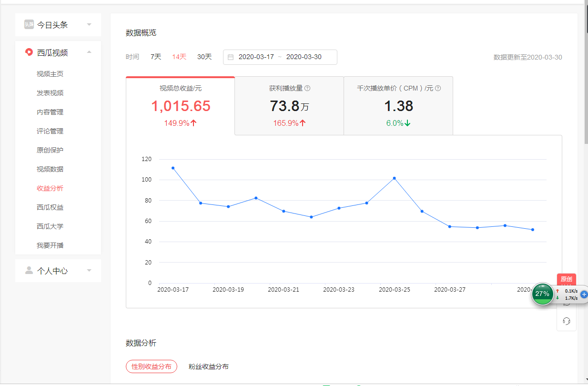Select the 14天 time range
Screen dimensions: 588x386
tap(179, 57)
